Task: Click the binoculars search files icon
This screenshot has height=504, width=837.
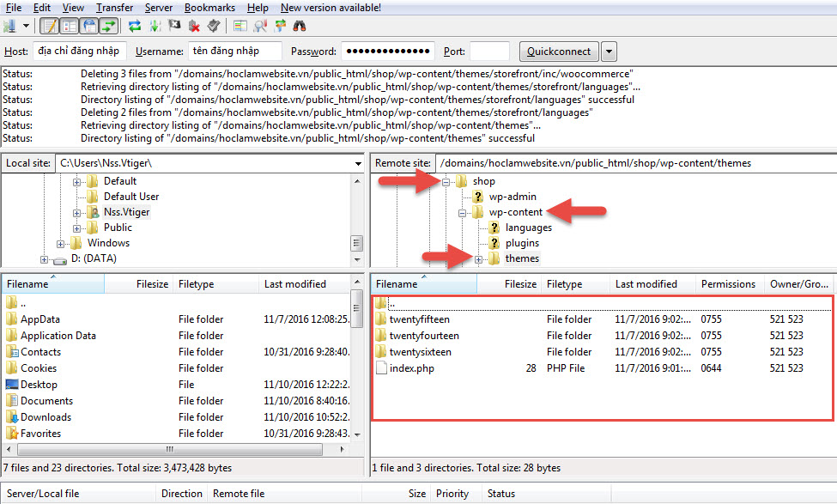Action: (x=300, y=27)
